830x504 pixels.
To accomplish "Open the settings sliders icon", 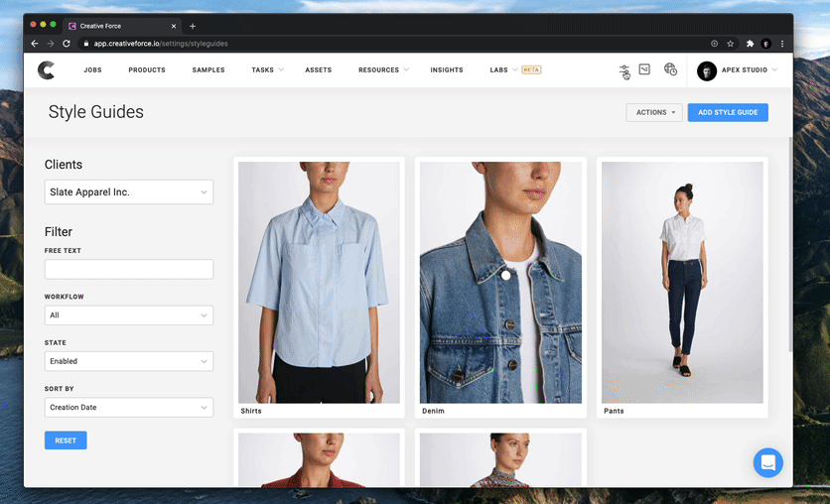I will pyautogui.click(x=624, y=71).
